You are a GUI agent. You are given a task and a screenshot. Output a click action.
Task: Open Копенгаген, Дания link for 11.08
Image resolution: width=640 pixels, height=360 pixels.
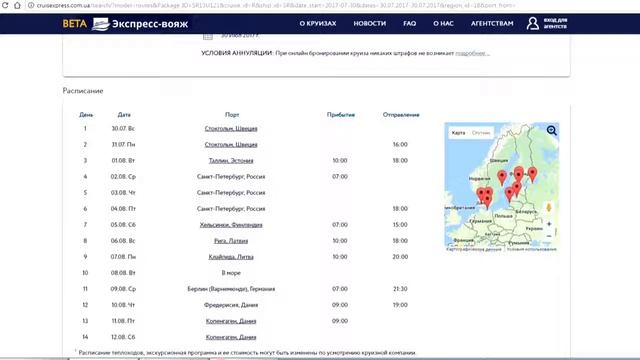tap(231, 321)
